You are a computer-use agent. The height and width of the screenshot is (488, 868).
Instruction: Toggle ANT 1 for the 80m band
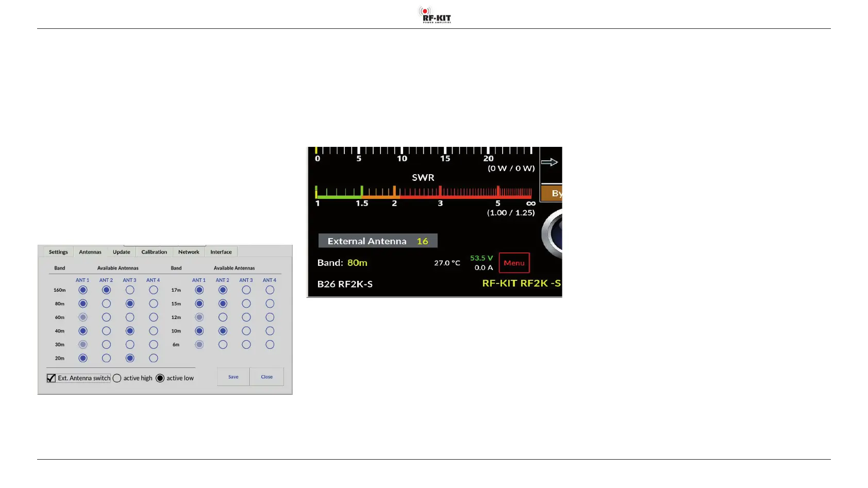(x=83, y=304)
